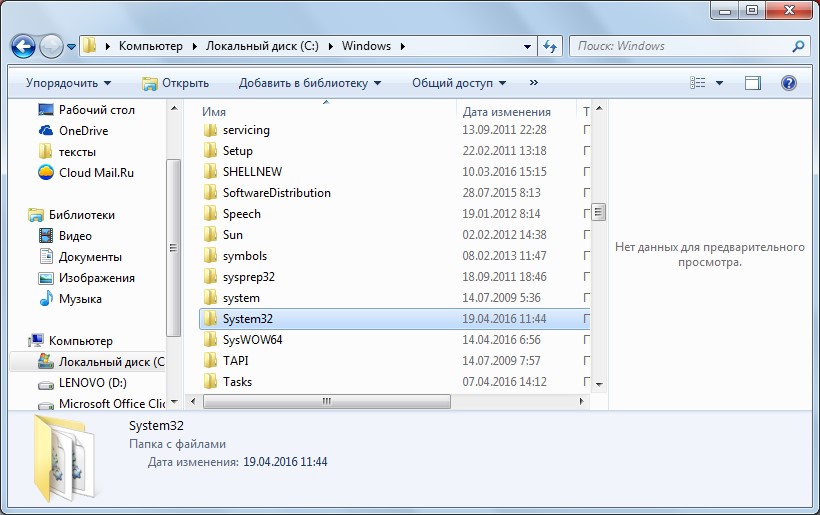This screenshot has height=515, width=820.
Task: Open Help with the question mark icon
Action: click(789, 83)
